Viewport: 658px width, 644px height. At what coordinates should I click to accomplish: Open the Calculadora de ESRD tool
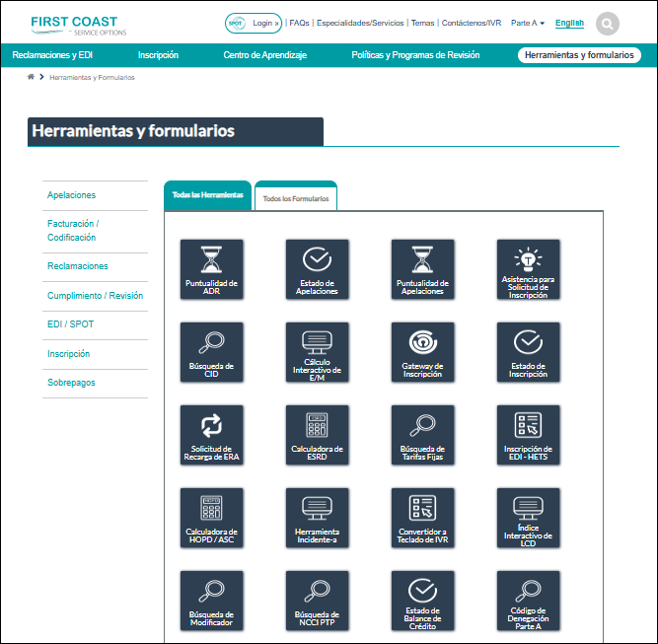[317, 434]
